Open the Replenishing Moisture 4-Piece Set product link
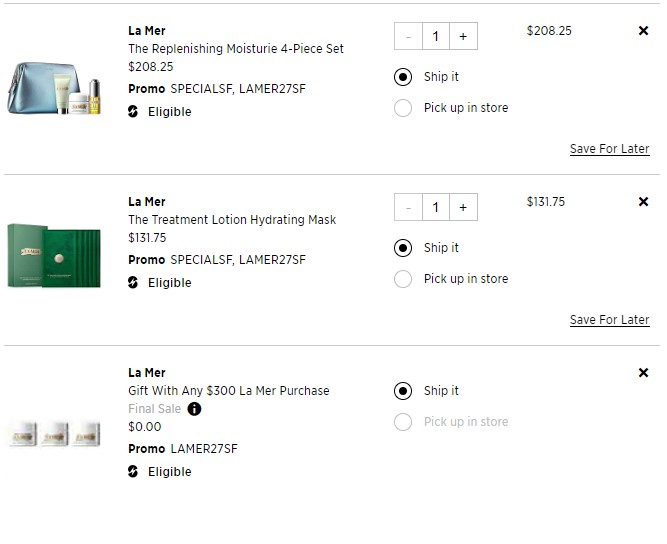Screen dimensions: 667x544 click(x=236, y=48)
